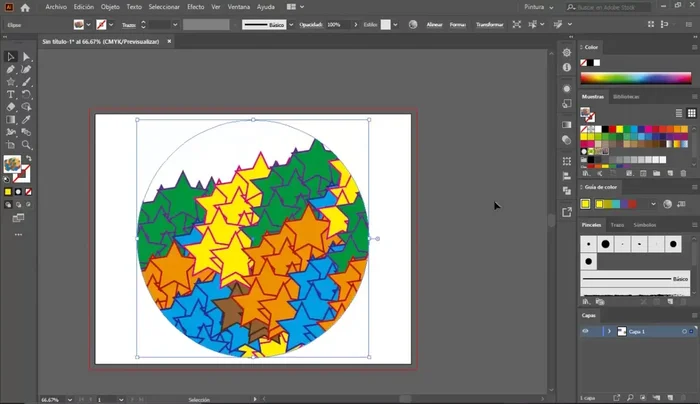This screenshot has width=700, height=404.
Task: Select the Eraser tool
Action: [11, 106]
